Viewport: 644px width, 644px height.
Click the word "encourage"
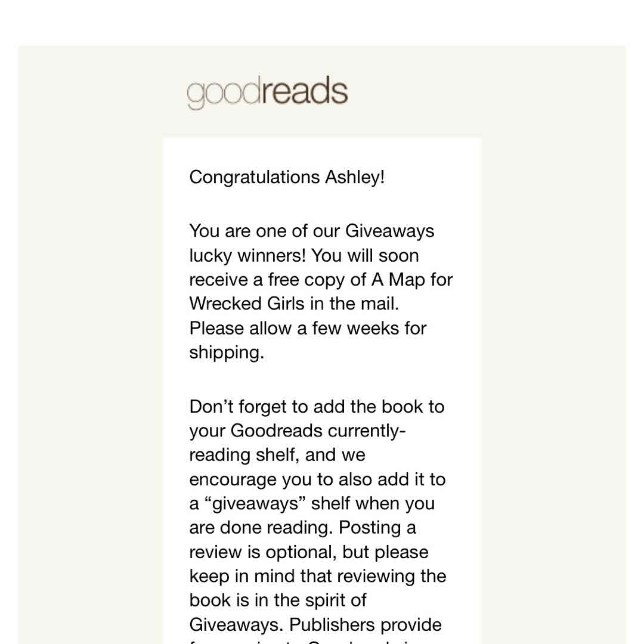pos(233,479)
